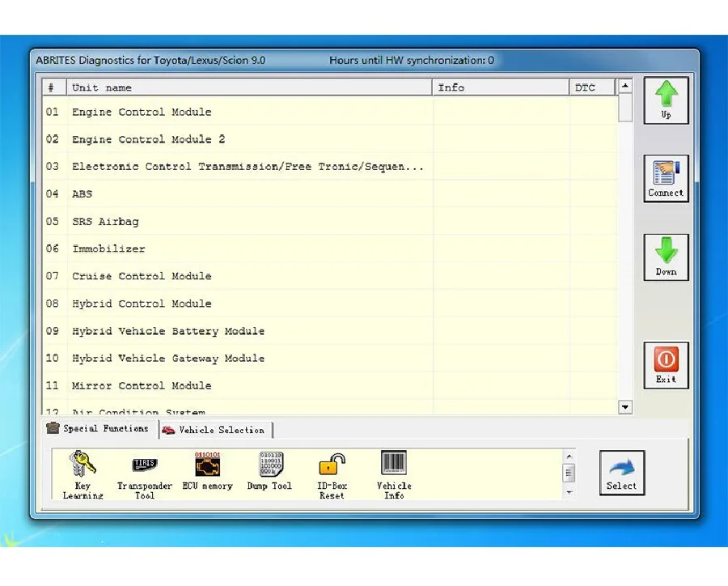Open the Key Learning function
Viewport: 728px width, 586px height.
pos(83,474)
